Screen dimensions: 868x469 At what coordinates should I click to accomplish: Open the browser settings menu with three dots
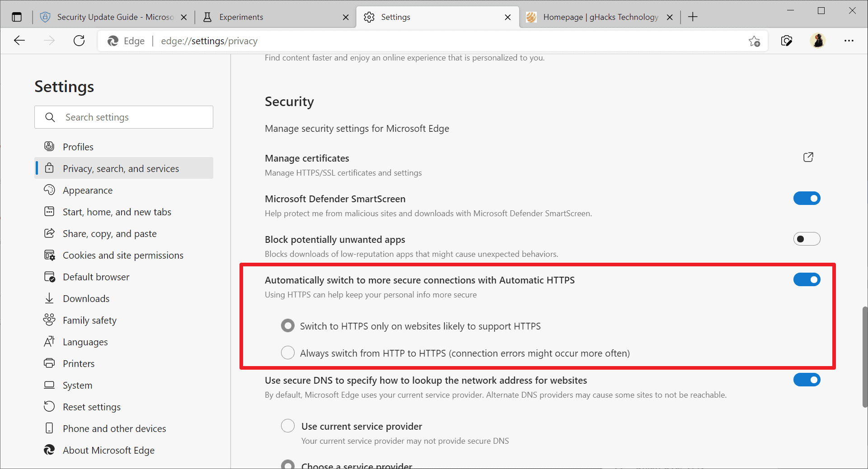click(849, 41)
